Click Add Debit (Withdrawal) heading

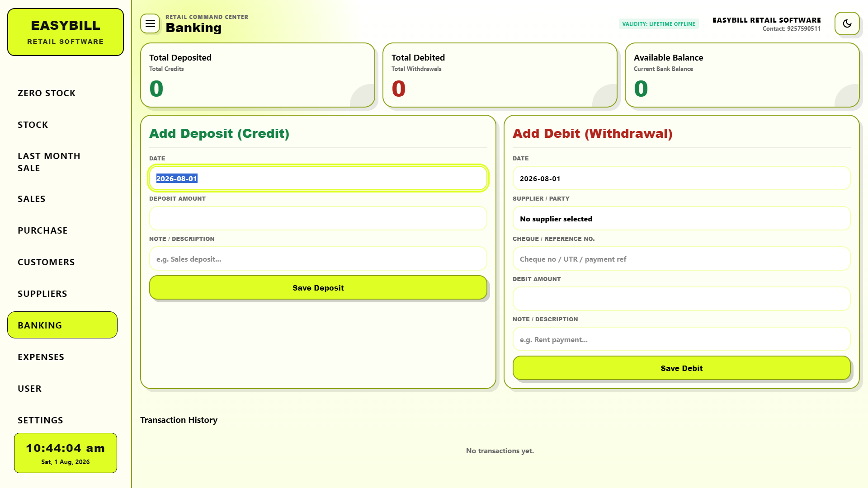pyautogui.click(x=593, y=133)
